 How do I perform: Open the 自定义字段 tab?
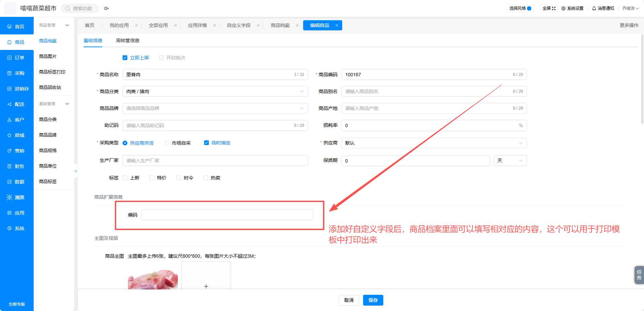[x=239, y=25]
